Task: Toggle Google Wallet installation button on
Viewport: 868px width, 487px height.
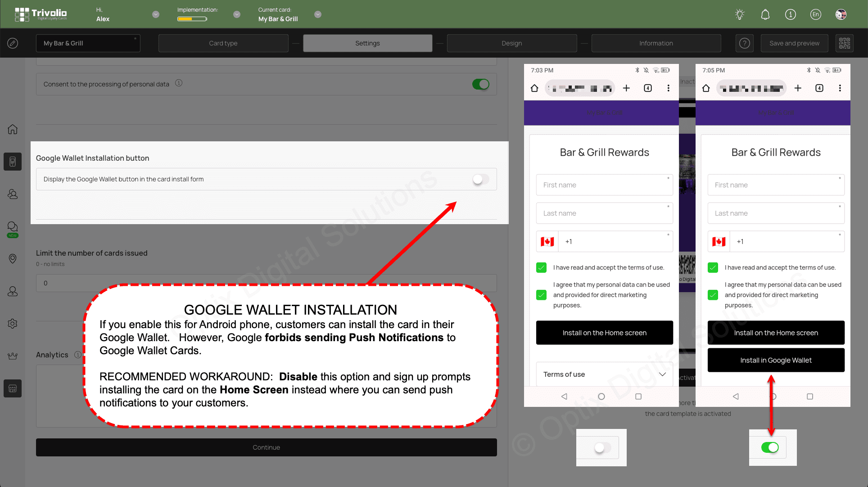Action: click(480, 179)
